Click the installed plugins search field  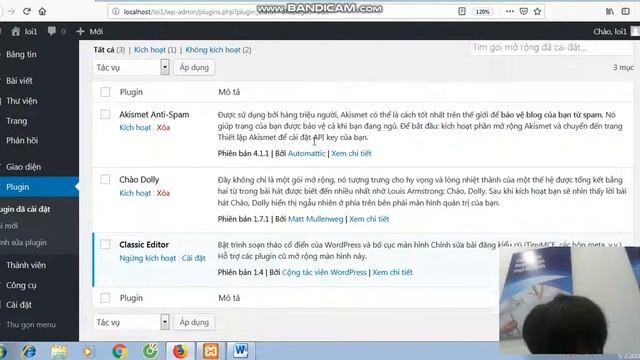(x=552, y=48)
